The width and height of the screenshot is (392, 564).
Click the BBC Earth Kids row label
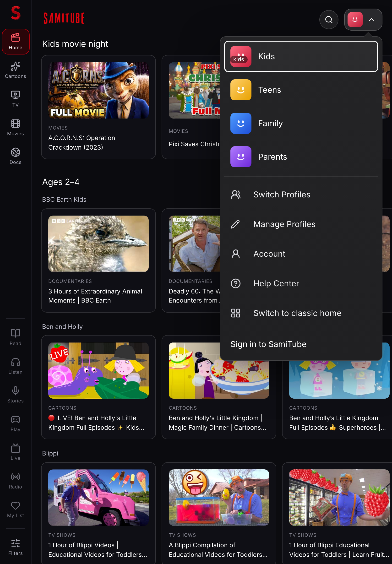point(64,199)
